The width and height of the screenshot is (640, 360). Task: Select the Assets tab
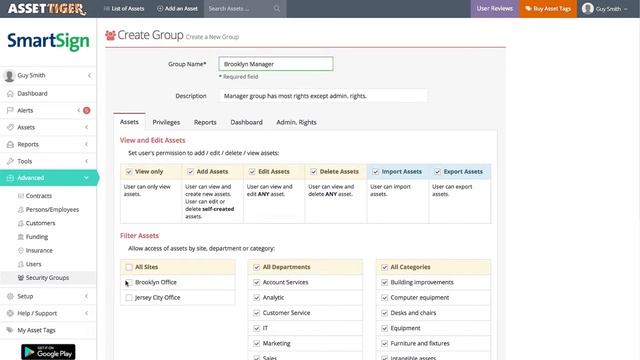coord(129,122)
